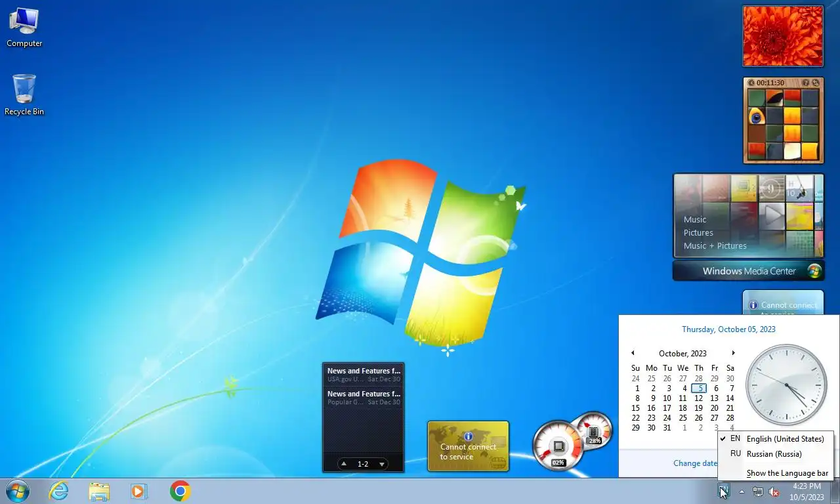Image resolution: width=840 pixels, height=504 pixels.
Task: Launch Internet Explorer from the taskbar
Action: (59, 491)
